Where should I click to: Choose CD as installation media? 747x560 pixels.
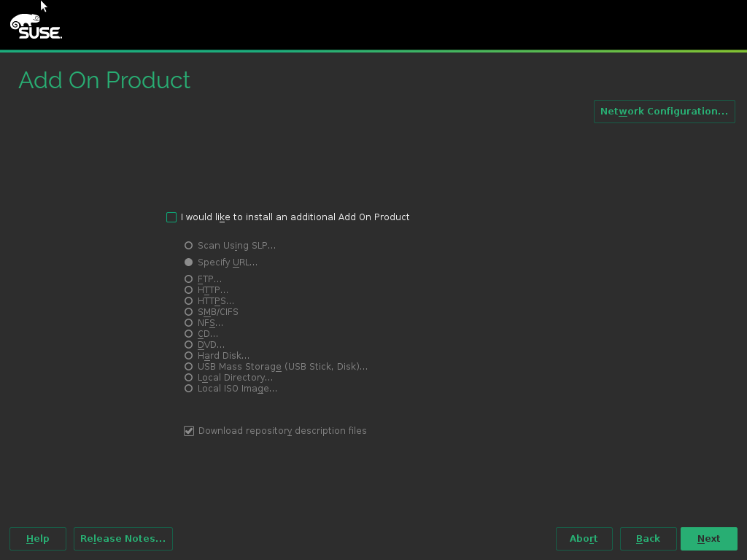(189, 334)
